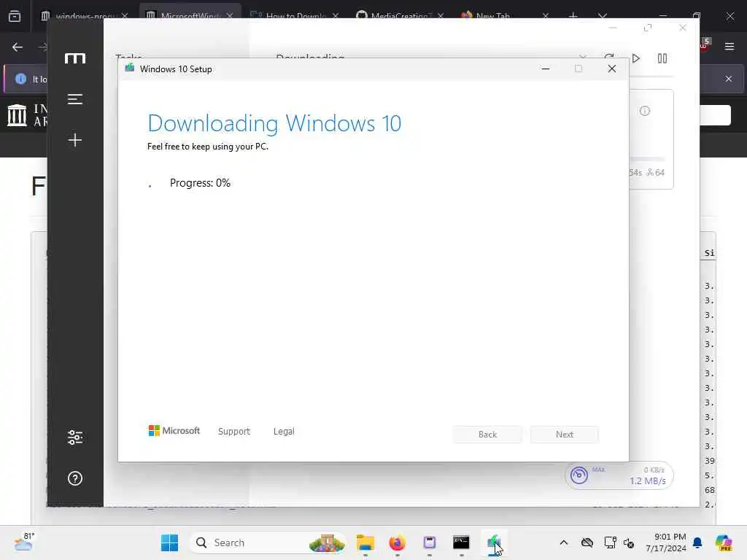Open the purple Motrix app taskbar icon
The height and width of the screenshot is (560, 747).
point(430,542)
